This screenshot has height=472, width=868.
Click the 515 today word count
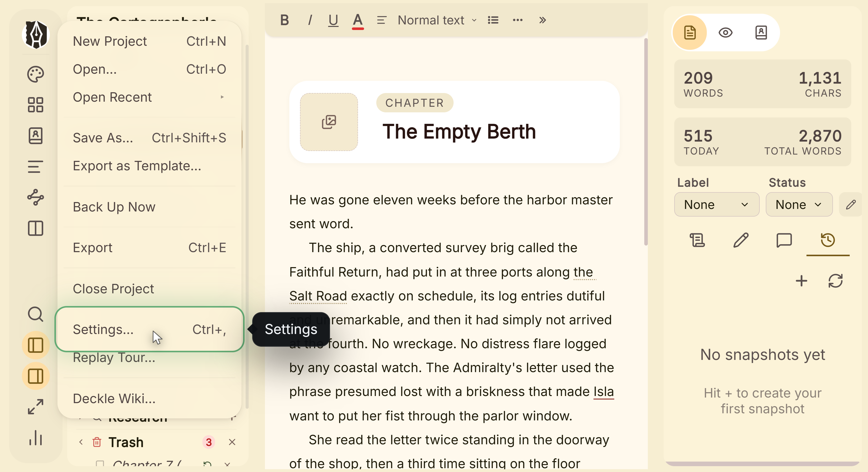(701, 142)
